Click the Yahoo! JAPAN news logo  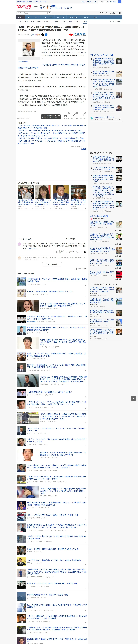28,7
